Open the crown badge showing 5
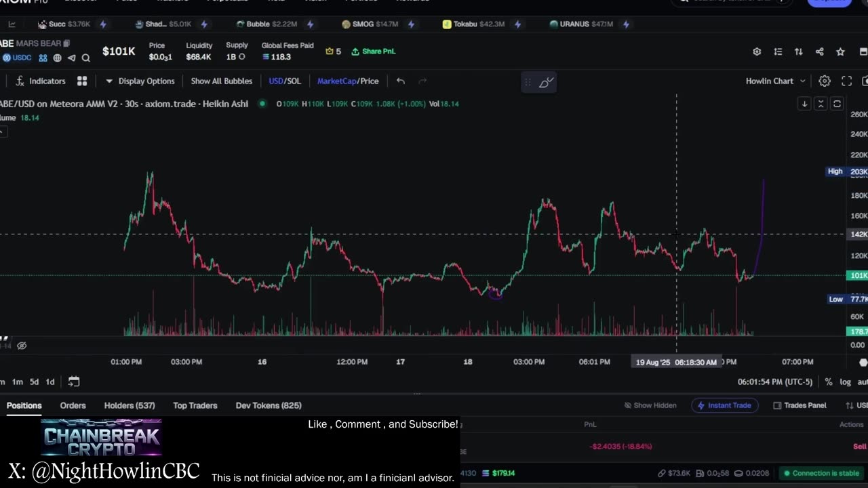 (x=333, y=51)
